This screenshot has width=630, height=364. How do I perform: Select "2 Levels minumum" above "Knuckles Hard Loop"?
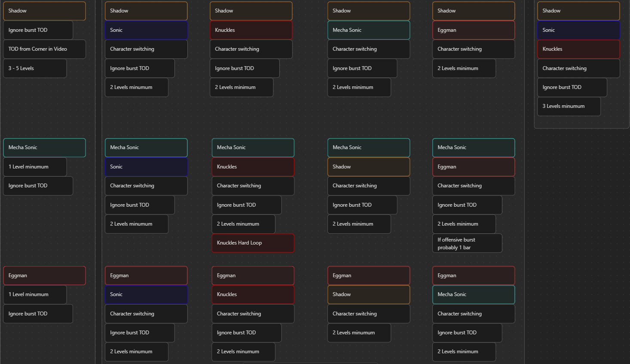click(x=243, y=224)
